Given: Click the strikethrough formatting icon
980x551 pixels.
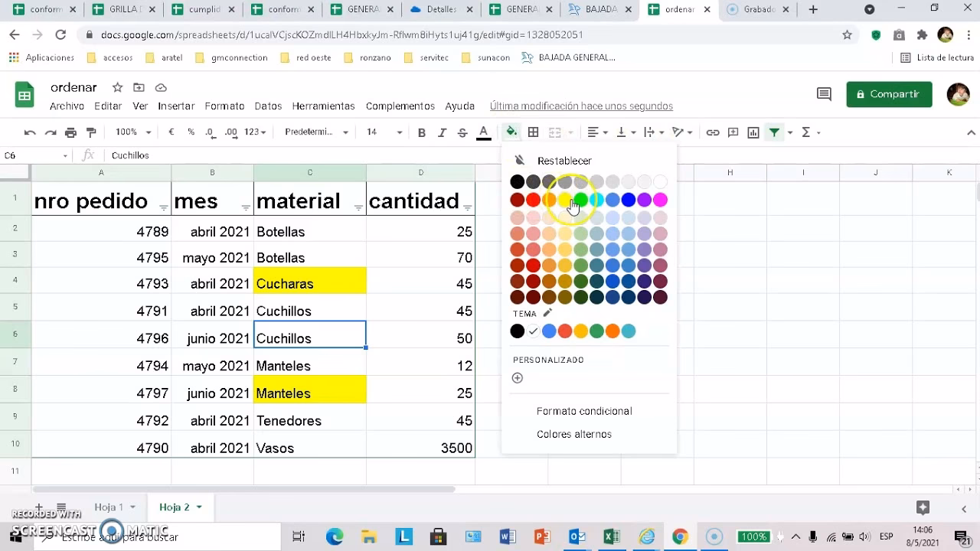Looking at the screenshot, I should click(462, 132).
